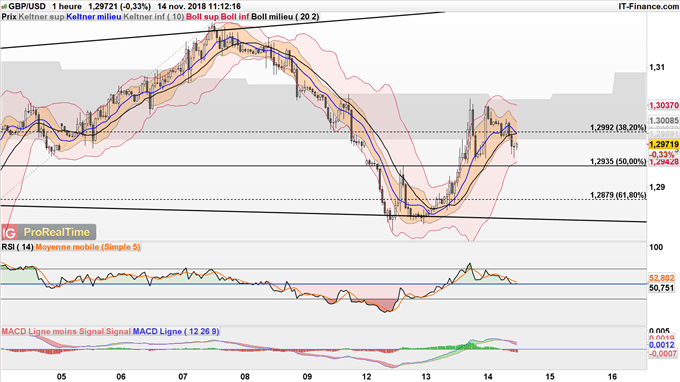Image resolution: width=680 pixels, height=382 pixels.
Task: Select the MACD Ligne ( 12 26 9) label
Action: coord(176,331)
